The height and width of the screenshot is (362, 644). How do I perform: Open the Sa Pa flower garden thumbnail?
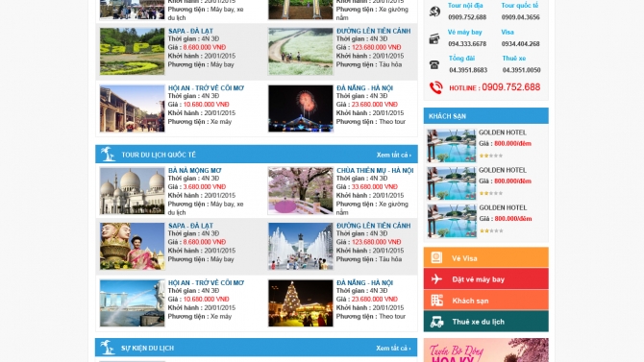tap(132, 51)
